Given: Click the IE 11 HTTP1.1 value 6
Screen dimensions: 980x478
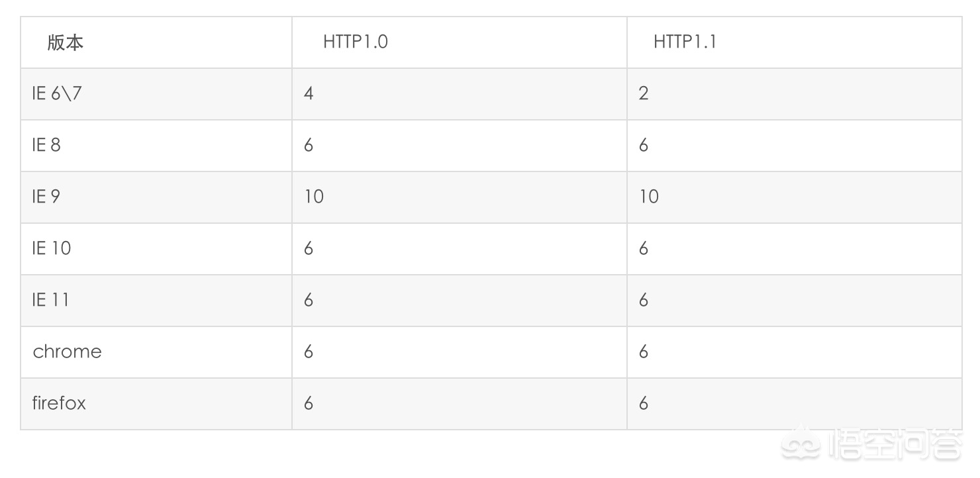Looking at the screenshot, I should click(644, 300).
